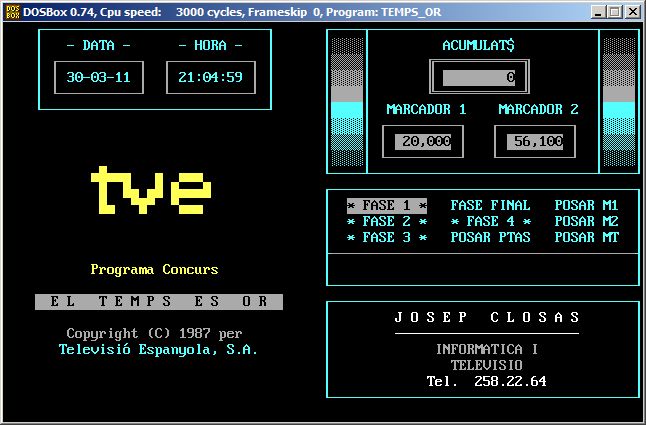Click the EL TEMPS ES OR banner
This screenshot has height=425, width=646.
(x=158, y=302)
